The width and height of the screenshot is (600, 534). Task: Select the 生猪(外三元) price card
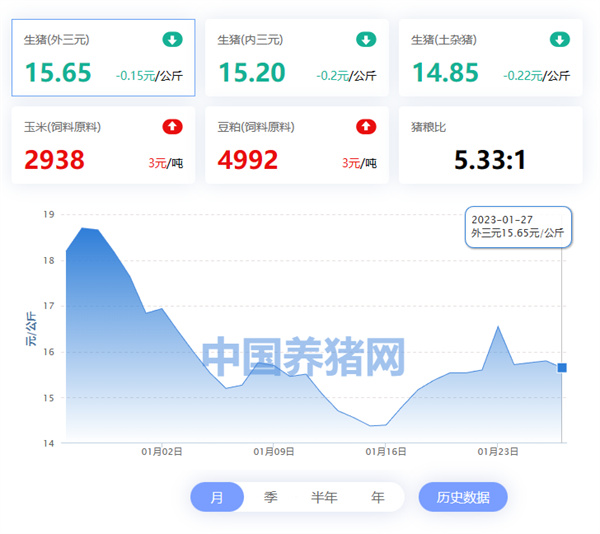[x=103, y=58]
